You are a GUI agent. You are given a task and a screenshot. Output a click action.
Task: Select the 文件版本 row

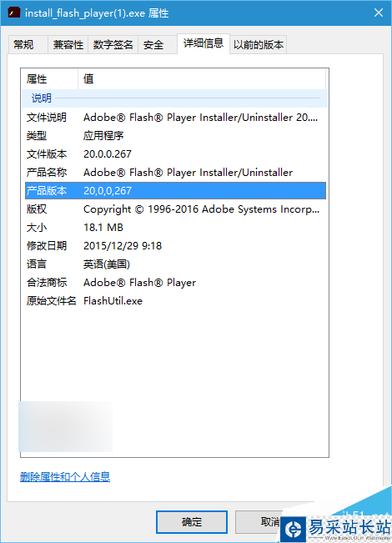click(175, 154)
